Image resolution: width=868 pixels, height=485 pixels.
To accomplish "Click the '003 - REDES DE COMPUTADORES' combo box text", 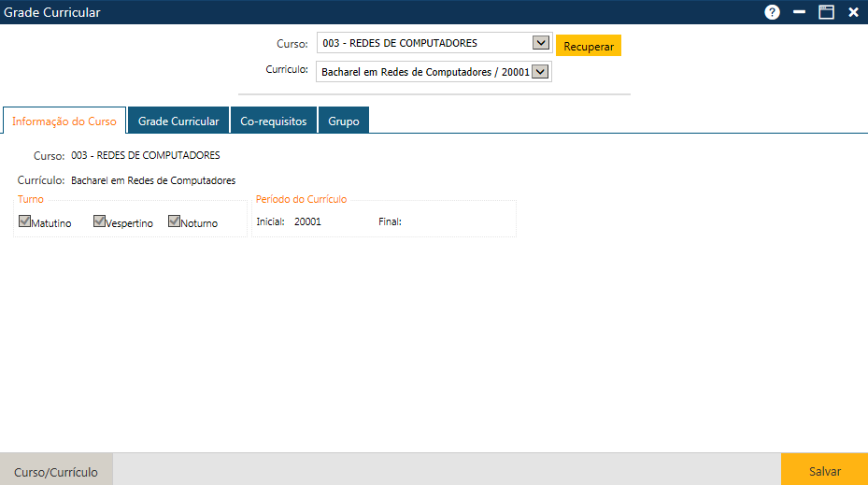I will click(422, 43).
